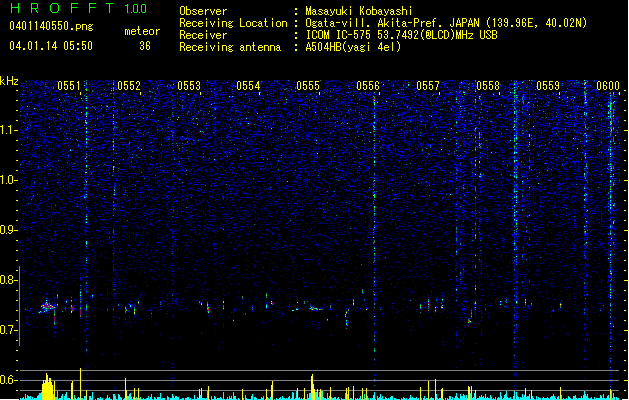This screenshot has height=400, width=629.
Task: Click the receiver ICOM IC-575 frequency text
Action: click(x=401, y=35)
